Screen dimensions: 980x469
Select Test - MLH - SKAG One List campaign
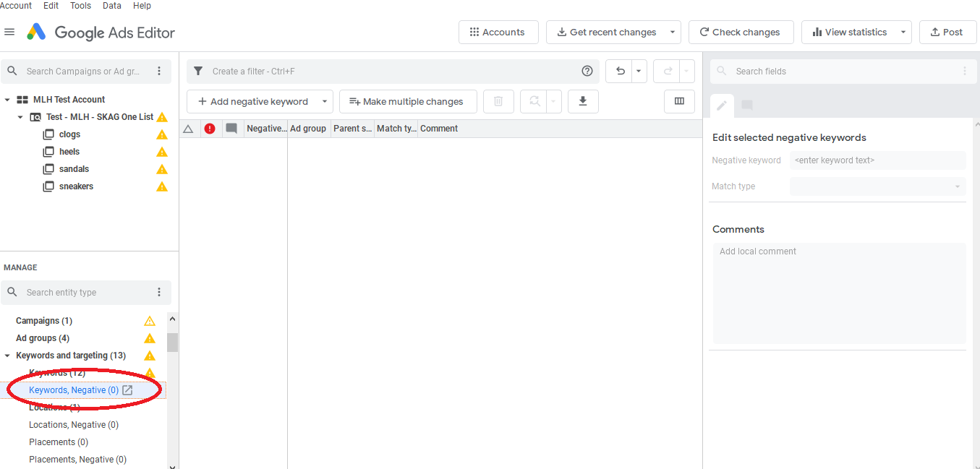(x=100, y=117)
